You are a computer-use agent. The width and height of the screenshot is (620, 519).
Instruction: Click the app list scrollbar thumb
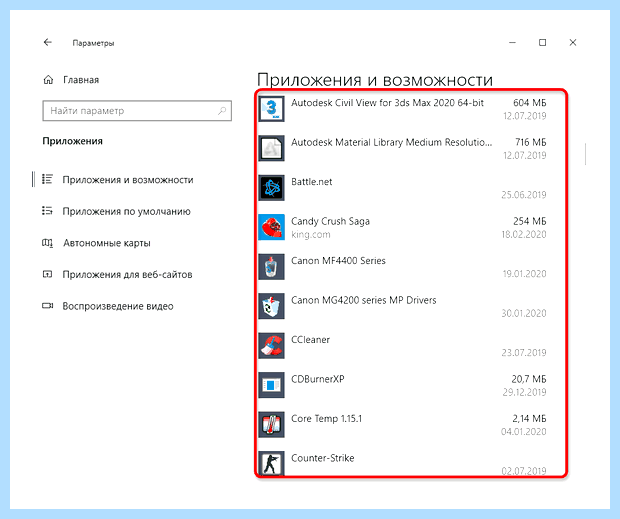585,154
